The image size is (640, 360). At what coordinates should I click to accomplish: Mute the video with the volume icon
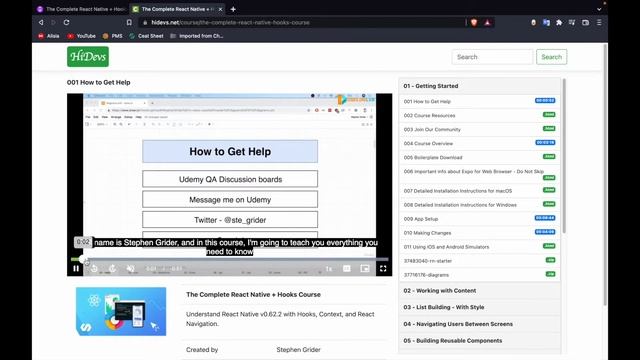131,269
